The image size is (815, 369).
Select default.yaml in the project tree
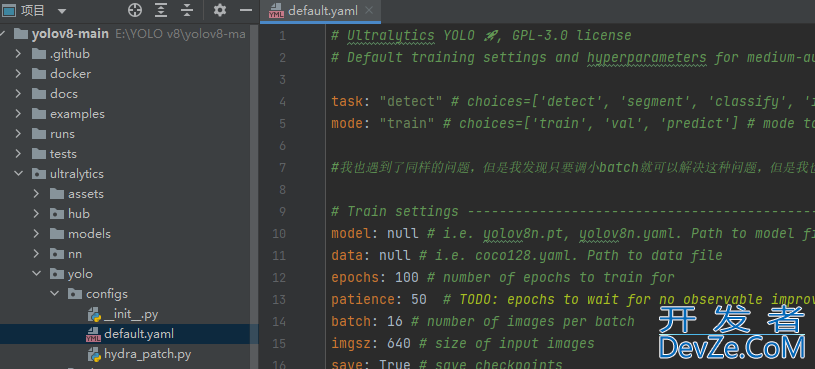point(139,334)
